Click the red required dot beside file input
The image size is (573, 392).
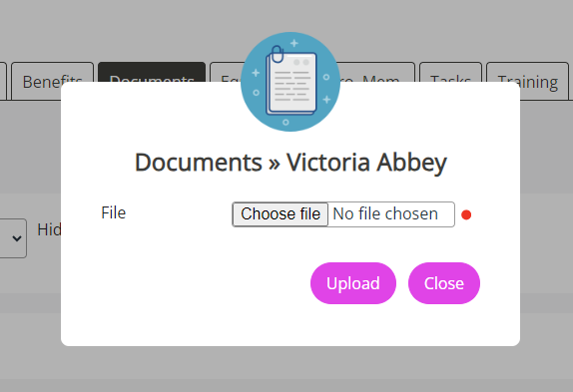[466, 214]
